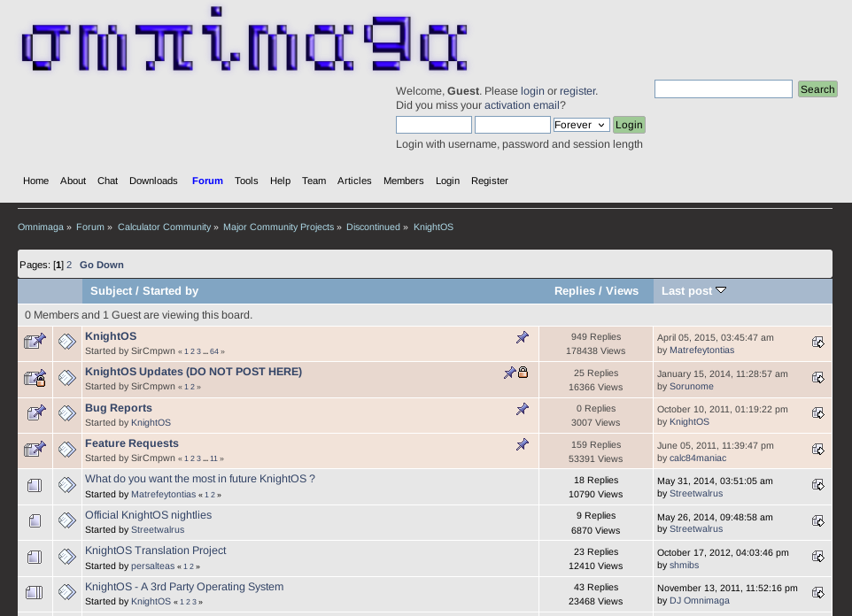
Task: Select the '178438 Views' count text
Action: (x=595, y=350)
